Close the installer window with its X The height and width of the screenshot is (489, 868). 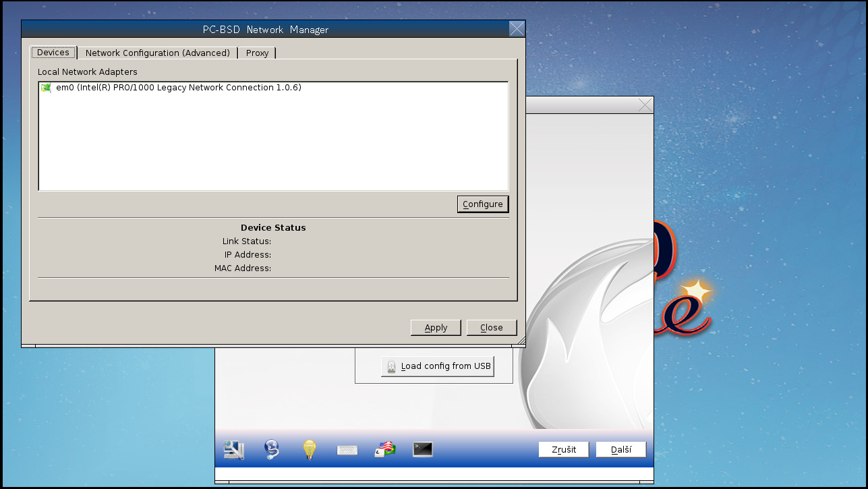[x=645, y=105]
